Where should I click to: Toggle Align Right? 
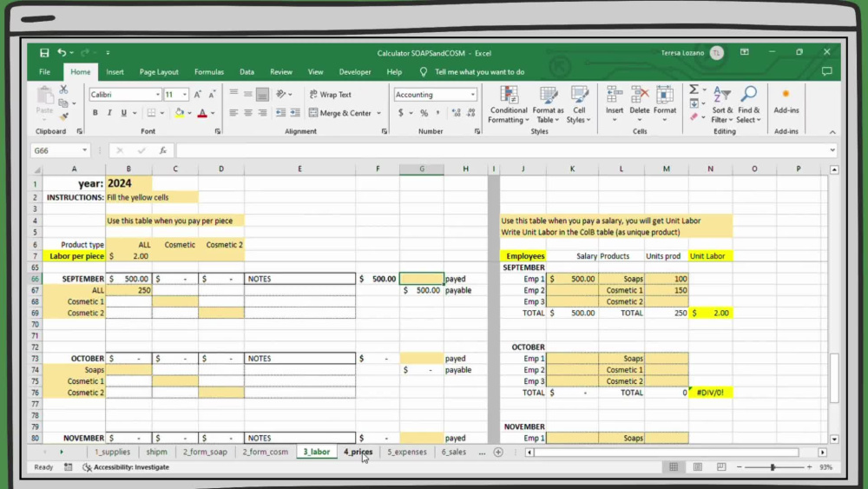click(262, 113)
